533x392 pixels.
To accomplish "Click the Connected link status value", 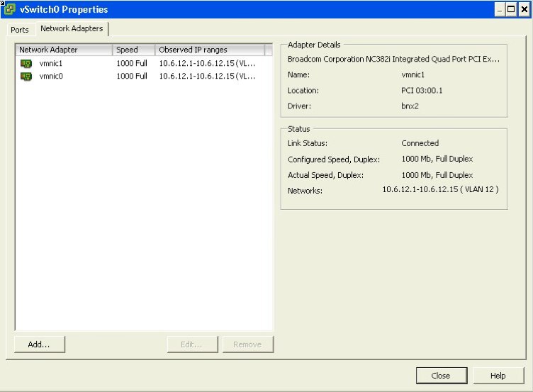I will click(x=420, y=143).
